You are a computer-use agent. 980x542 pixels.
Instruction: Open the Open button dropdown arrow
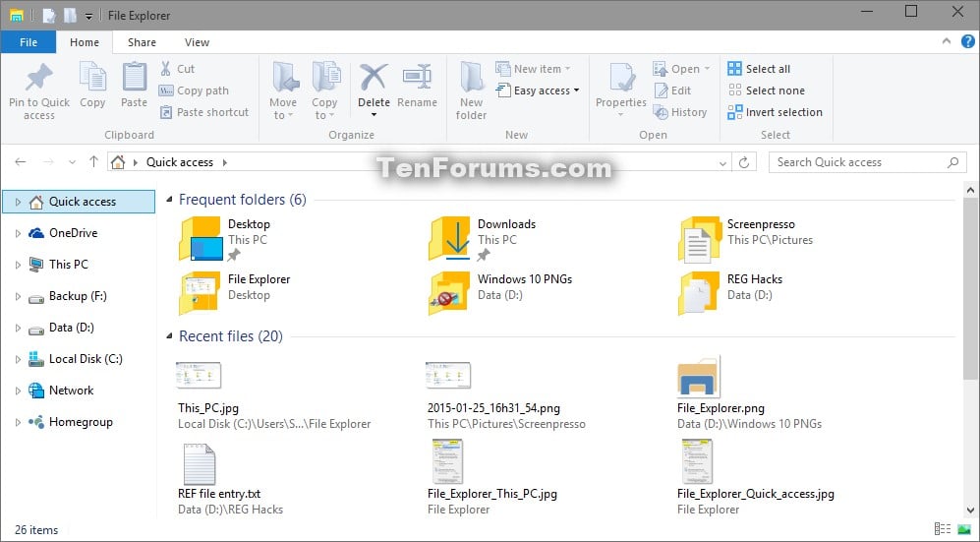tap(707, 69)
